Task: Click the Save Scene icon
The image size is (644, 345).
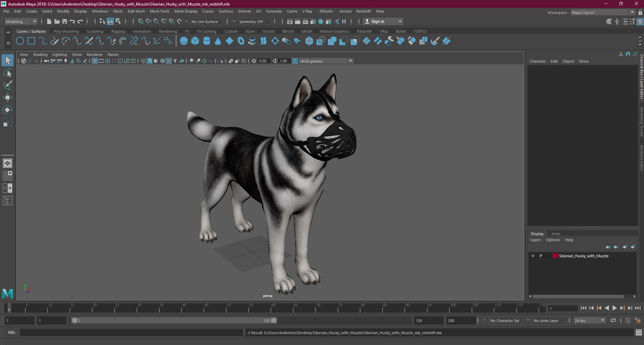Action: (65, 21)
